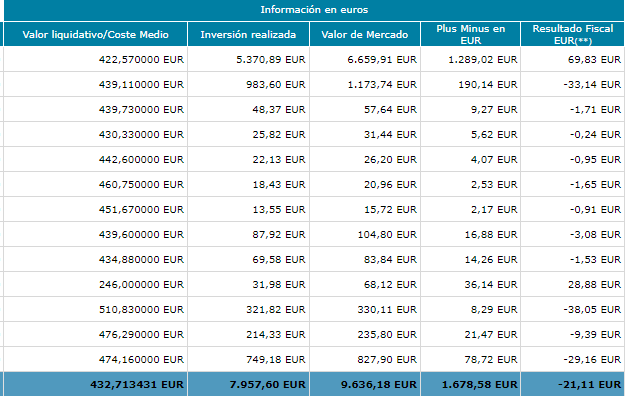This screenshot has height=400, width=633.
Task: Click the cell '983,60 EUR'
Action: click(248, 84)
